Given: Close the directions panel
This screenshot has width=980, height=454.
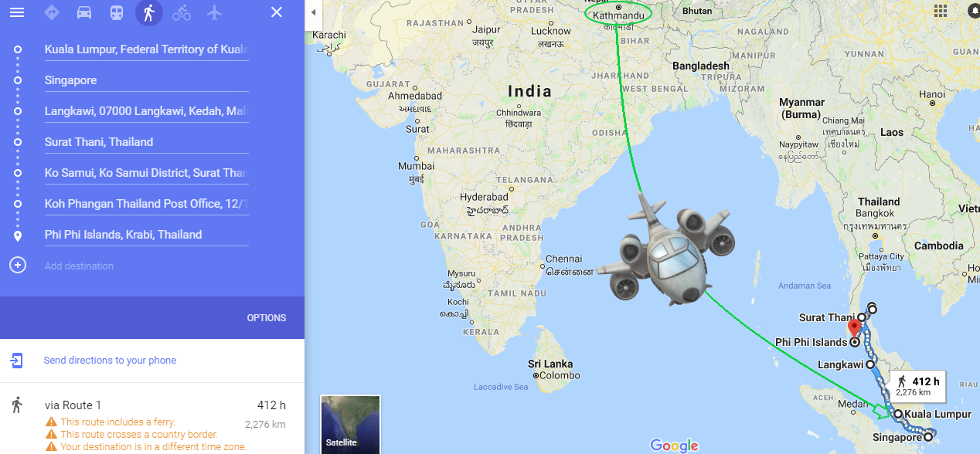Looking at the screenshot, I should point(277,12).
